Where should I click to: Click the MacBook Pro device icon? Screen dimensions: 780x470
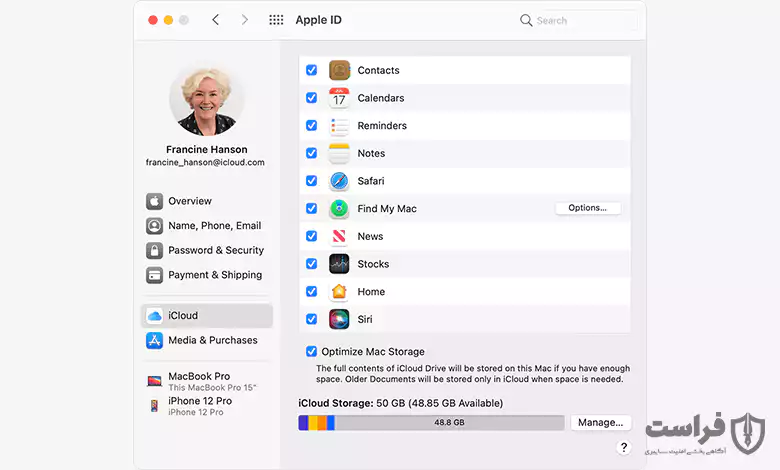pos(154,381)
